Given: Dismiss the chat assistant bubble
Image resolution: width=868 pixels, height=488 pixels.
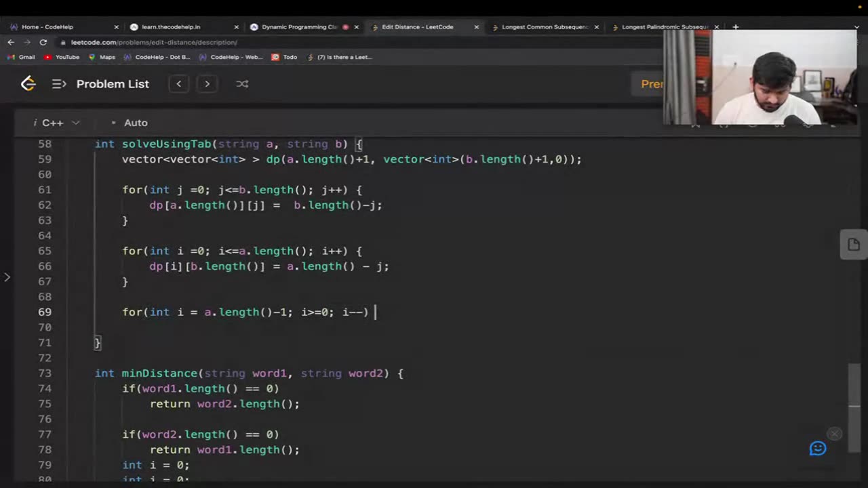Looking at the screenshot, I should click(835, 434).
